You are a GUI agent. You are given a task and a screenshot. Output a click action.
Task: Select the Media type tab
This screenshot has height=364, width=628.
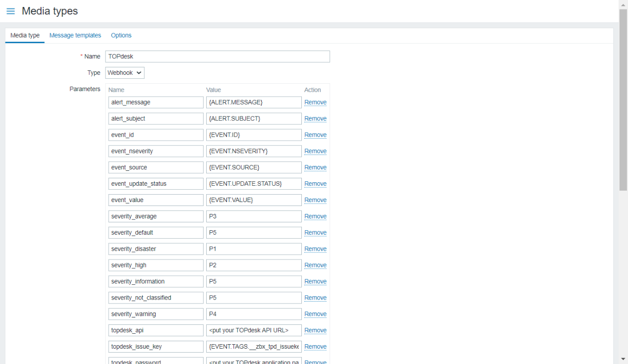[x=25, y=36]
